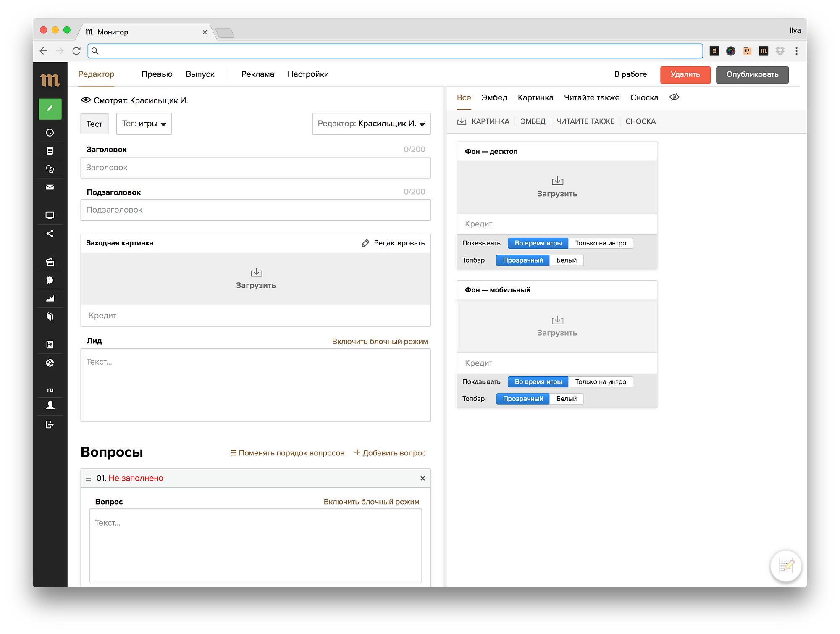Select the Сноска filter tab
Image resolution: width=840 pixels, height=634 pixels.
(644, 98)
